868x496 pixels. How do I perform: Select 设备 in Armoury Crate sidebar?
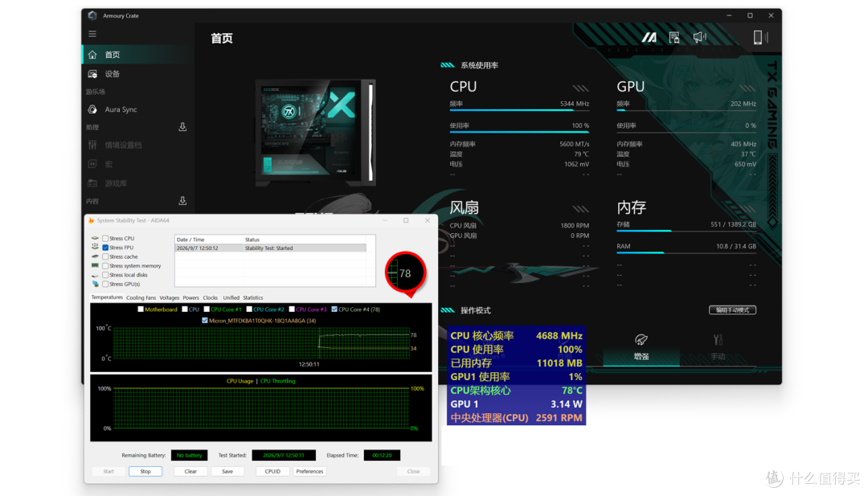138,74
